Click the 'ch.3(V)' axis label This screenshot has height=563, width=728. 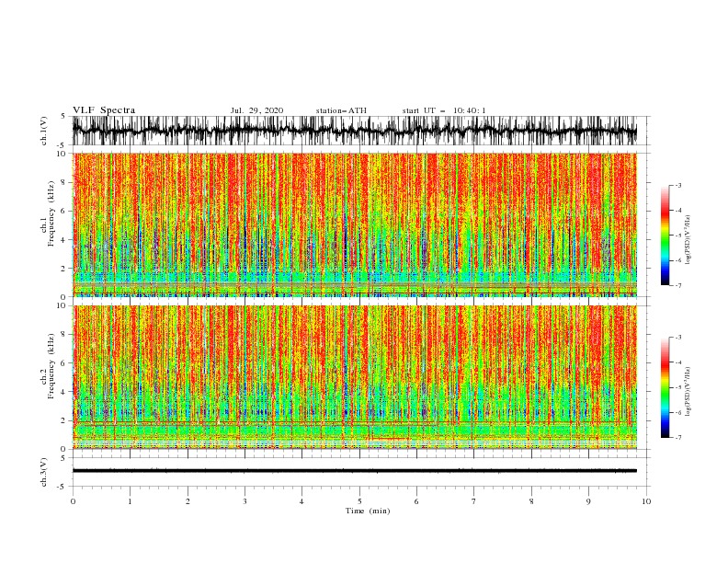44,473
